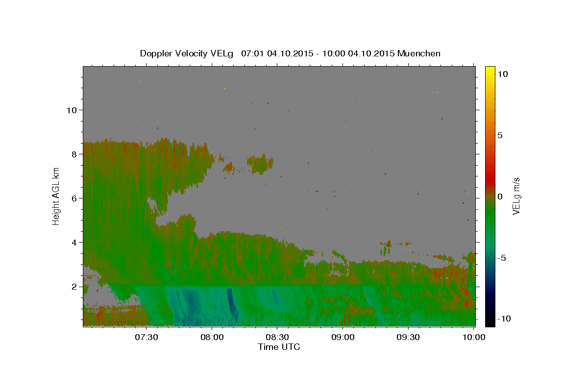The image size is (588, 392).
Task: Click the height axis label '6'
Action: [x=73, y=198]
